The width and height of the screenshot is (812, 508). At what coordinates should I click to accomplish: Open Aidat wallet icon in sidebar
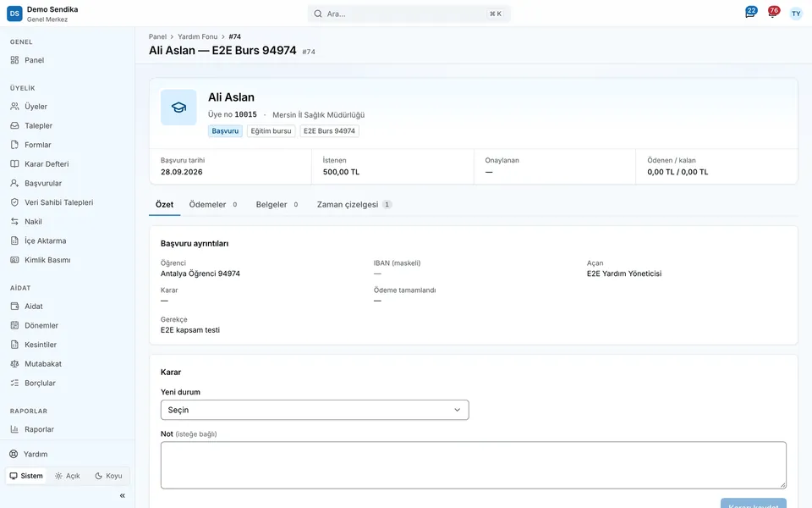point(14,306)
